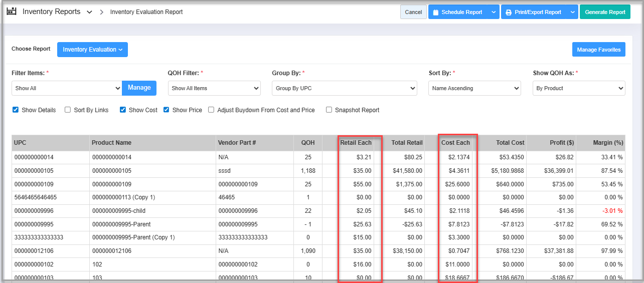Image resolution: width=644 pixels, height=283 pixels.
Task: Click the Manage Favorites button
Action: [x=598, y=50]
